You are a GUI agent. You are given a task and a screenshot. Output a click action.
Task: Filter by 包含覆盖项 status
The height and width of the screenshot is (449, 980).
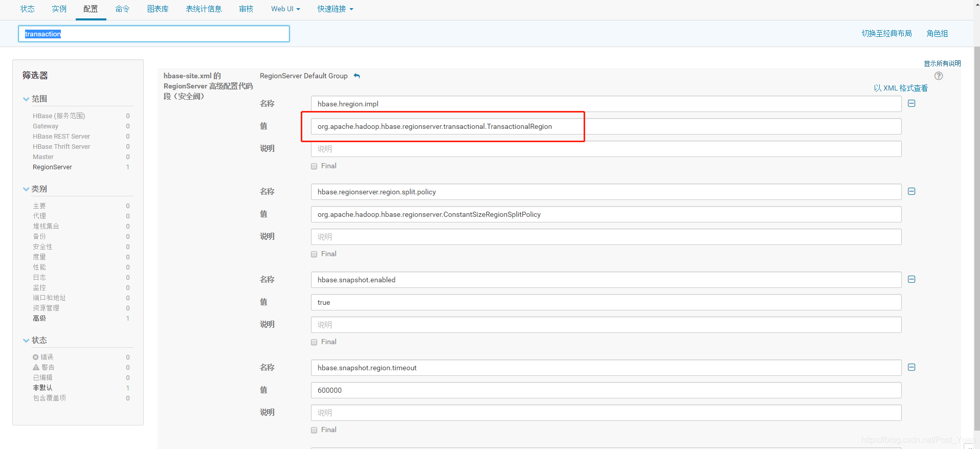[x=49, y=398]
